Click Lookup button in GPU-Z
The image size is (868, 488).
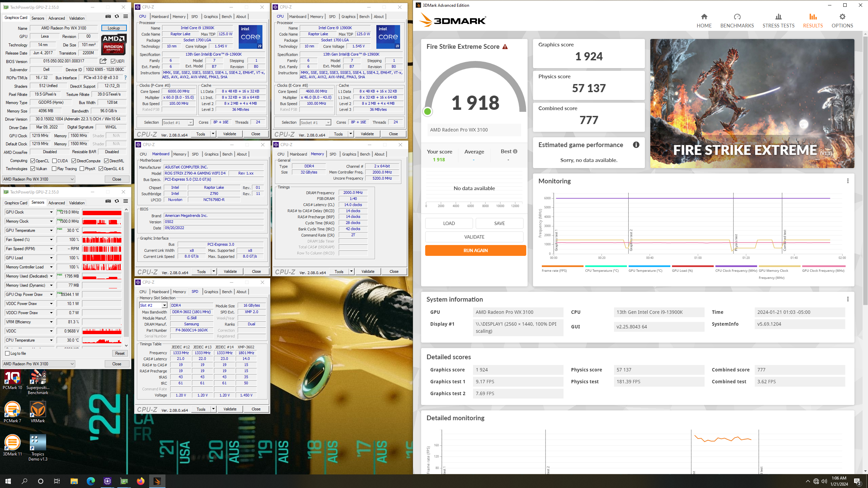[114, 28]
